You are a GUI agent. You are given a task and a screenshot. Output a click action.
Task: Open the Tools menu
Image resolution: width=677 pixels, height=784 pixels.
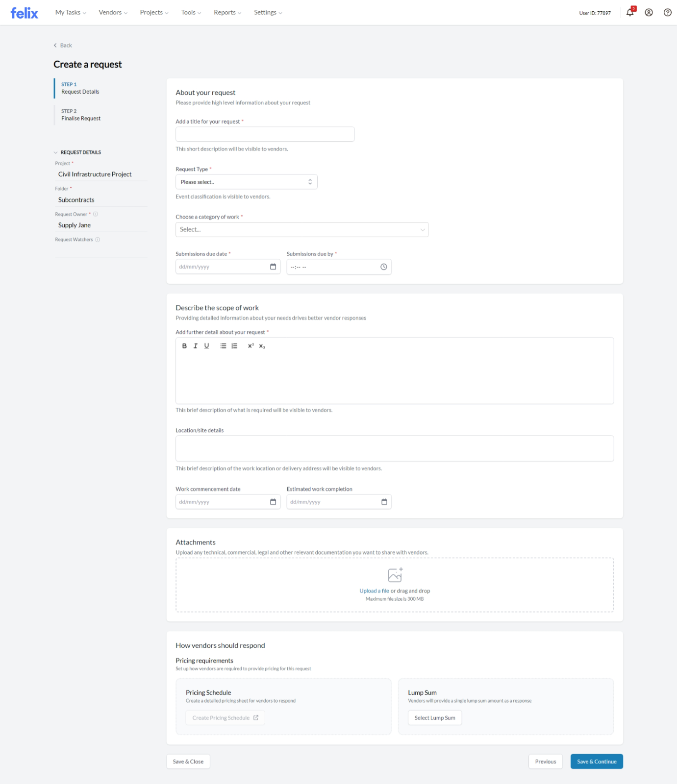click(191, 13)
